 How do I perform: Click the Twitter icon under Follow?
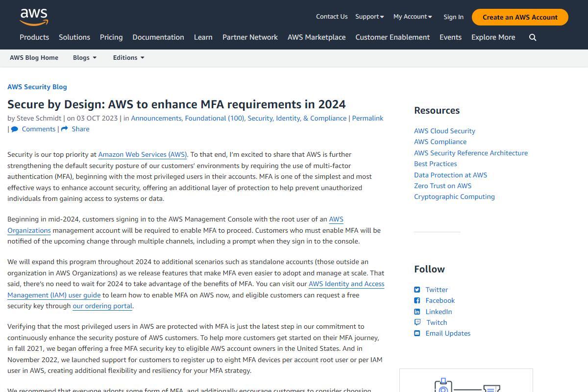417,290
